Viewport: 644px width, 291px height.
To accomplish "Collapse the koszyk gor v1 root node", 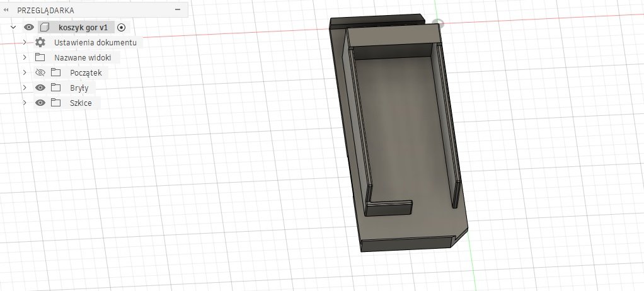I will (x=13, y=27).
